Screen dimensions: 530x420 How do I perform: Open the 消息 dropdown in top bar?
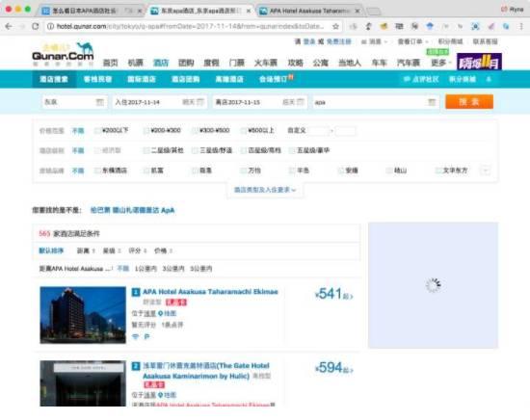(x=374, y=41)
